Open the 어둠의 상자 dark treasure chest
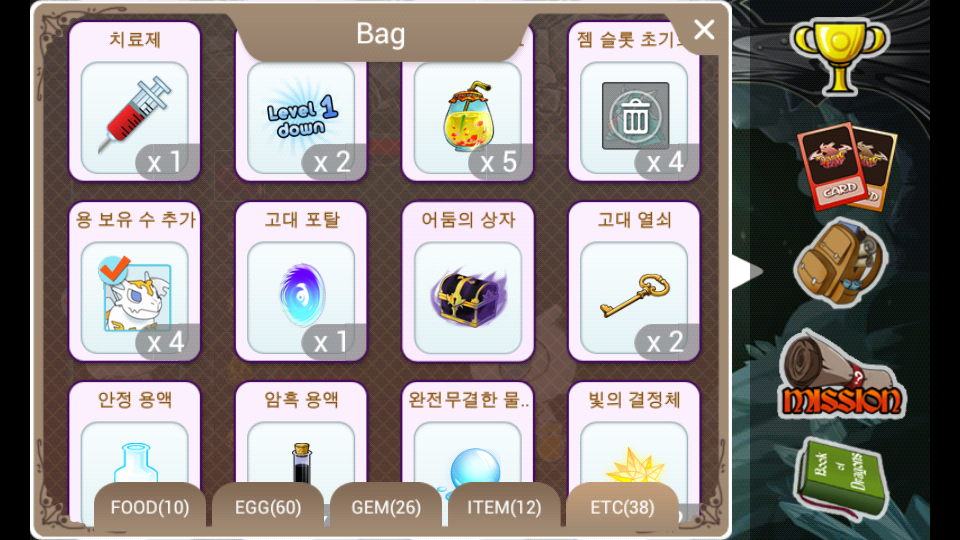 (x=468, y=282)
